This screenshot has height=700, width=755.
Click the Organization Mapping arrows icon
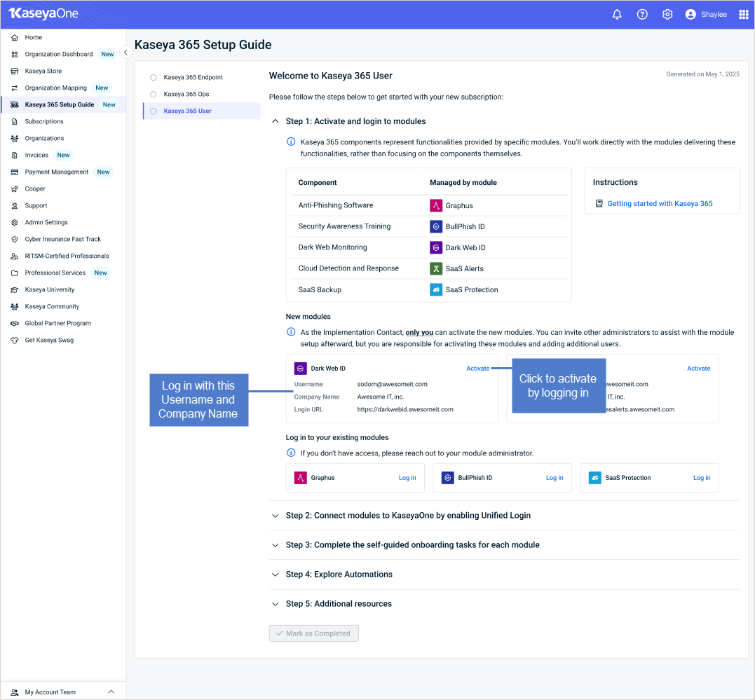pyautogui.click(x=15, y=88)
